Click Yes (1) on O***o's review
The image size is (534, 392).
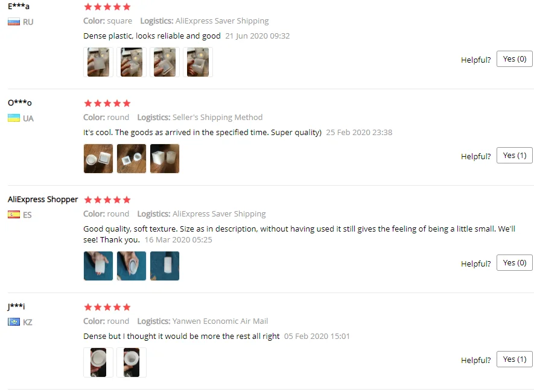pyautogui.click(x=514, y=156)
